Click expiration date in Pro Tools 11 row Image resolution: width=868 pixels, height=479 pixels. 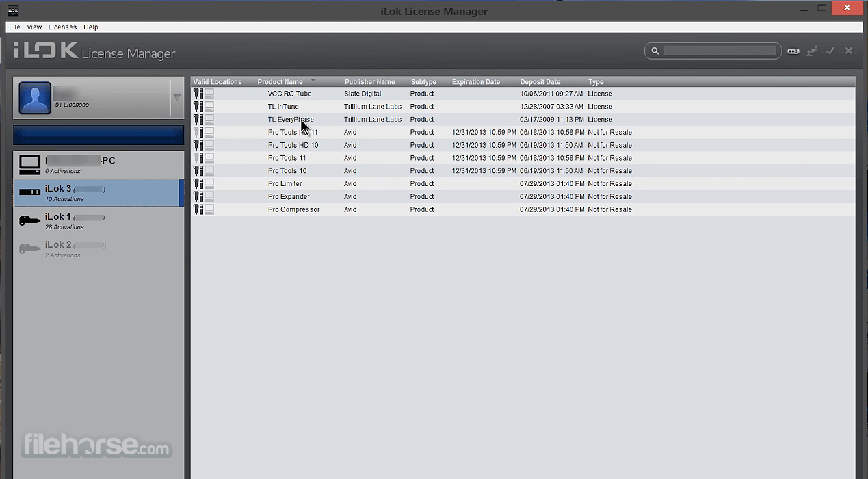pyautogui.click(x=484, y=158)
